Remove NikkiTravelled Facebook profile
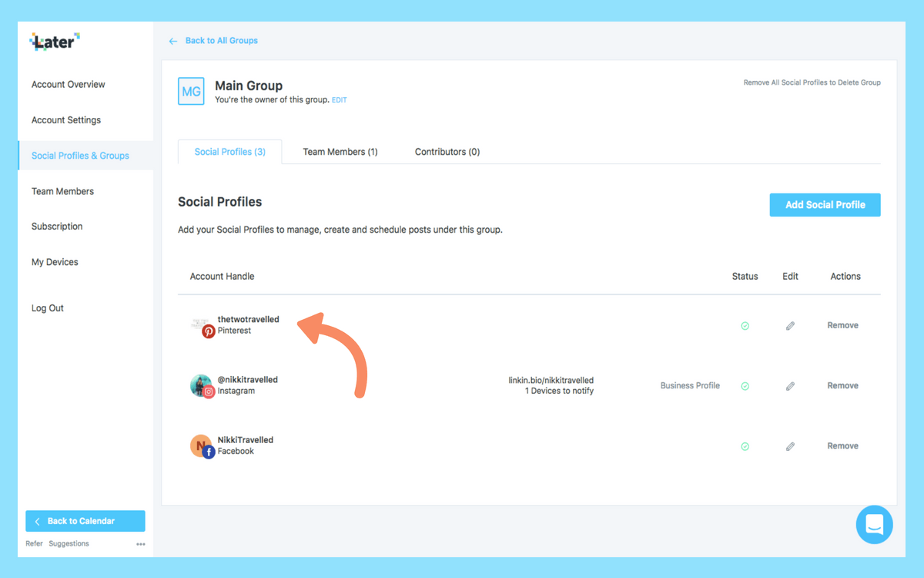924x578 pixels. click(x=842, y=445)
